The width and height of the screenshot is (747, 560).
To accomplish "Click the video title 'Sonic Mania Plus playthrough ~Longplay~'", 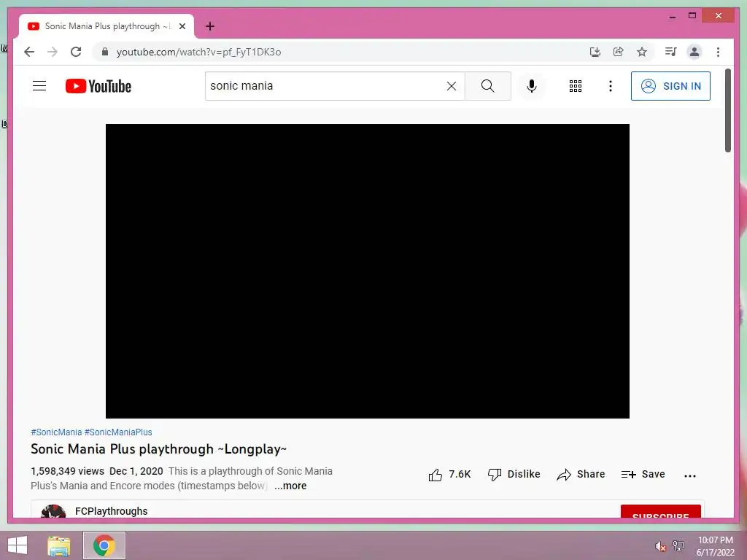I will (158, 449).
